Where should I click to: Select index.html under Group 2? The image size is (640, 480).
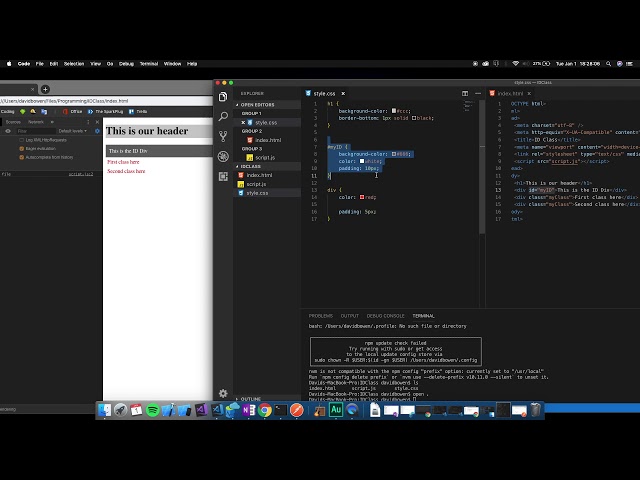(x=267, y=140)
